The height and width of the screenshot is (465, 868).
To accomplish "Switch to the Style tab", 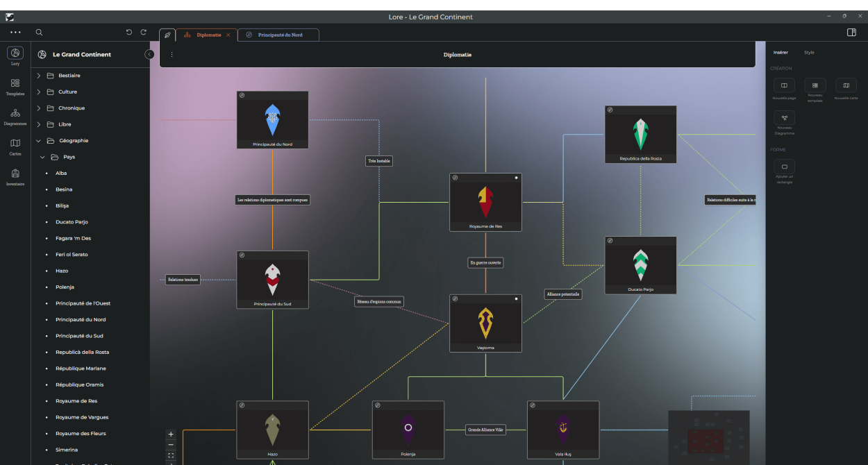I will tap(809, 53).
